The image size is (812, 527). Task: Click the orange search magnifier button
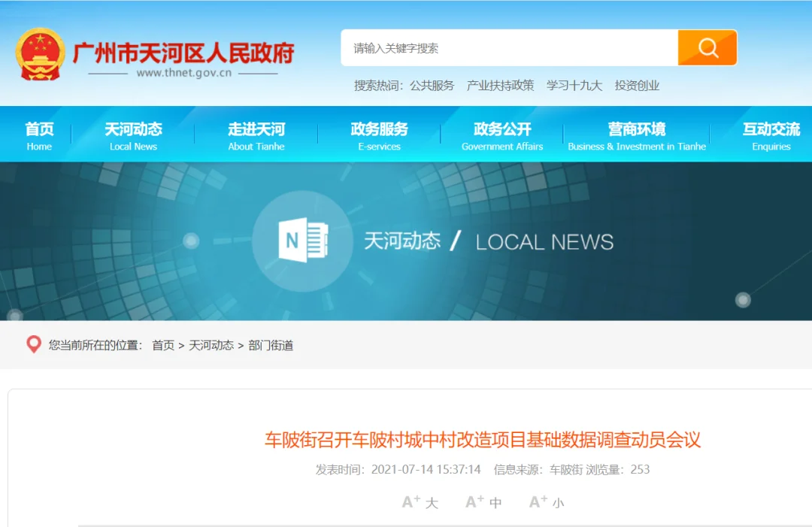pos(707,47)
